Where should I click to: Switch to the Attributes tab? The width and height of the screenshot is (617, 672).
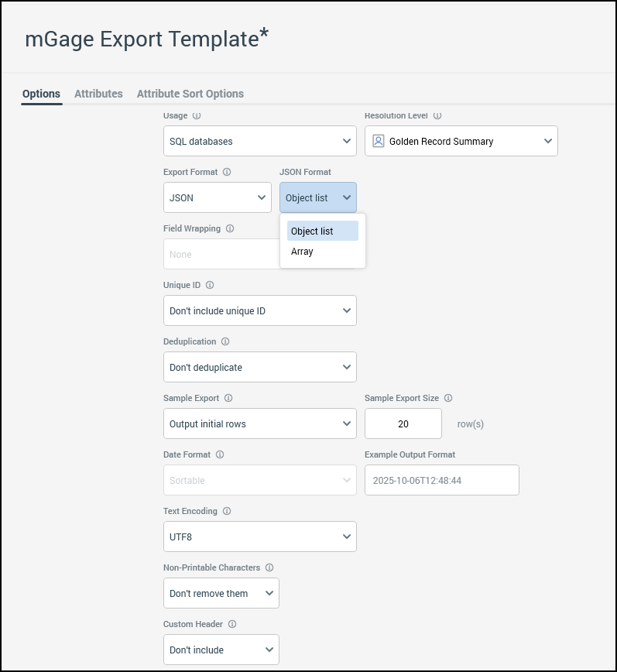(x=98, y=94)
